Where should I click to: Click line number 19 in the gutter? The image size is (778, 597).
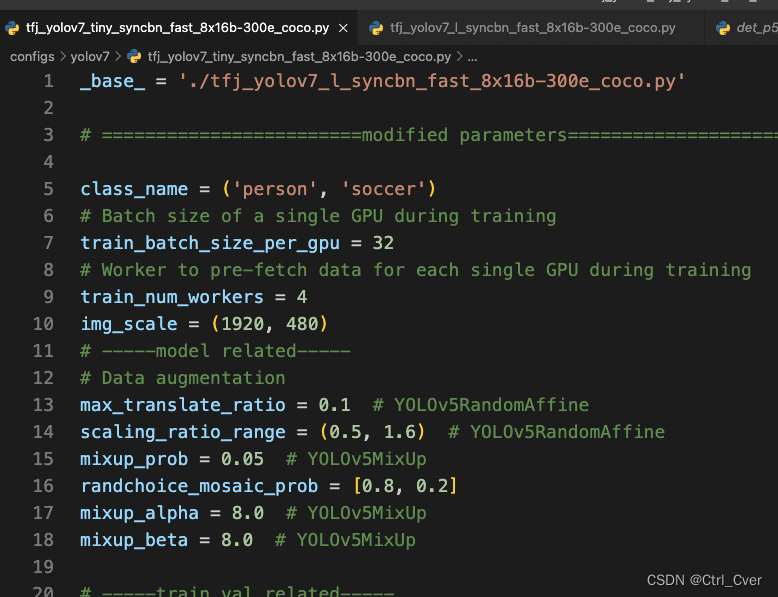(43, 566)
